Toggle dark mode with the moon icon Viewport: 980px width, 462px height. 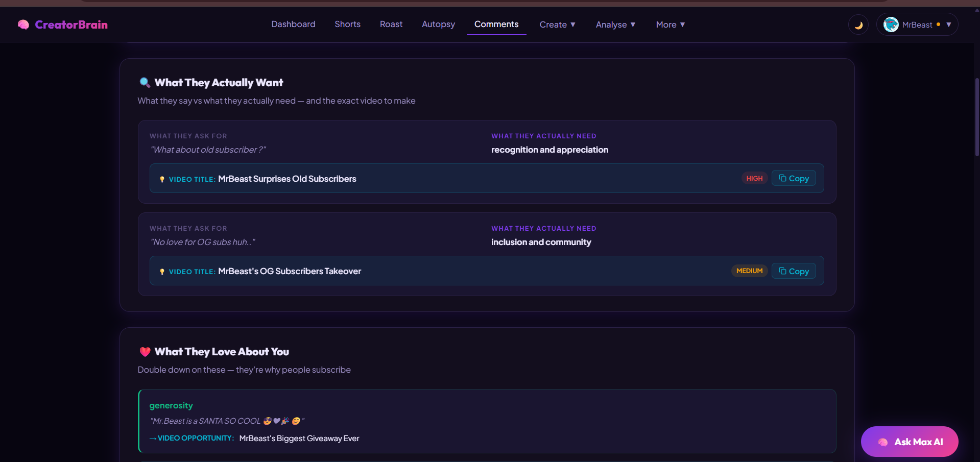click(x=858, y=25)
